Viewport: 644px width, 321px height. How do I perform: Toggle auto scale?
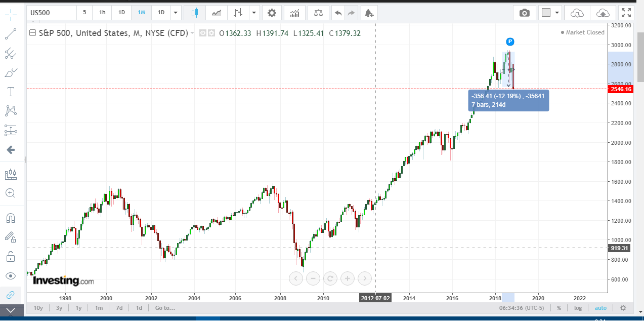coord(600,308)
